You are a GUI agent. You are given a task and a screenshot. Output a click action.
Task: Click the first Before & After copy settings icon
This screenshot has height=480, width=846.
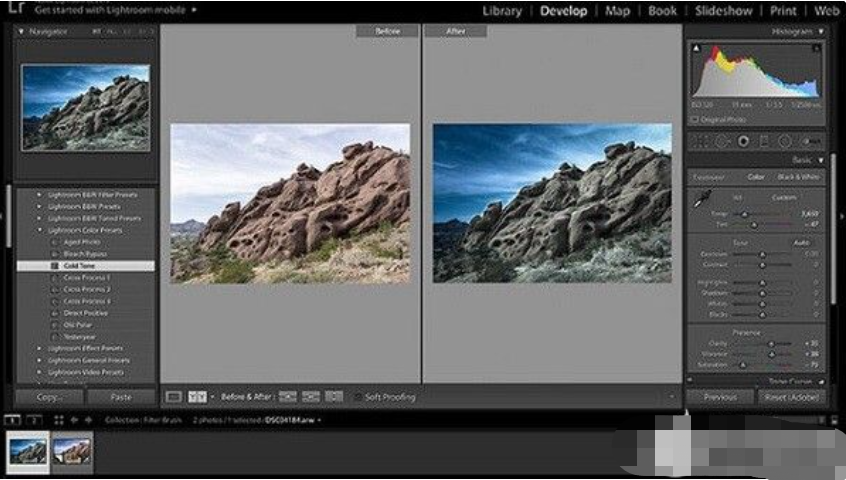click(x=288, y=397)
